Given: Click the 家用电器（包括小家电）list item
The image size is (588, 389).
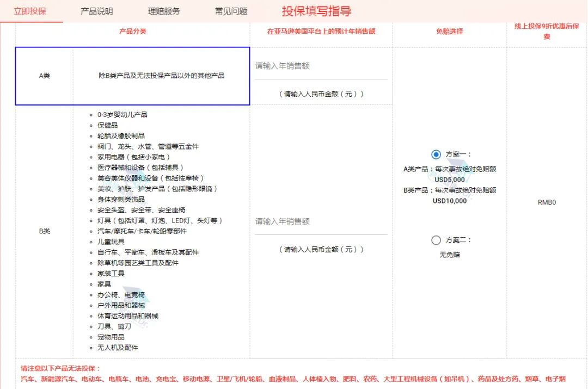Looking at the screenshot, I should click(133, 157).
